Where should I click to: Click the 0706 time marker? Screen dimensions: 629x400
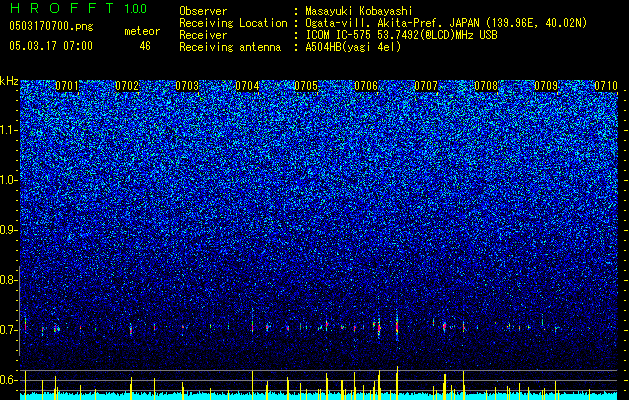click(x=366, y=86)
